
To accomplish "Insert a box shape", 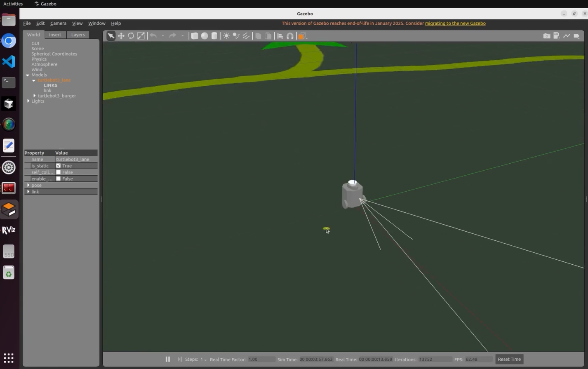I will coord(194,36).
